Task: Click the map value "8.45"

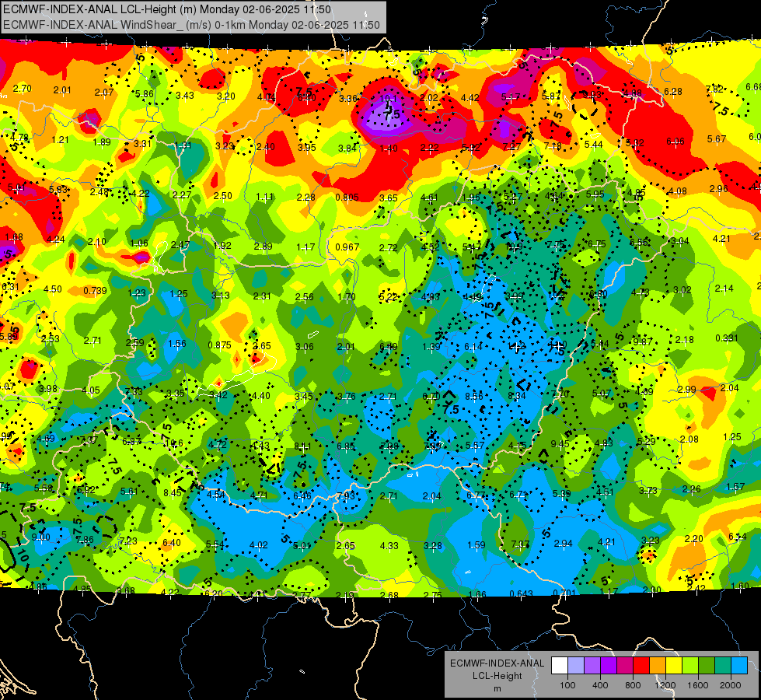Action: coord(173,492)
